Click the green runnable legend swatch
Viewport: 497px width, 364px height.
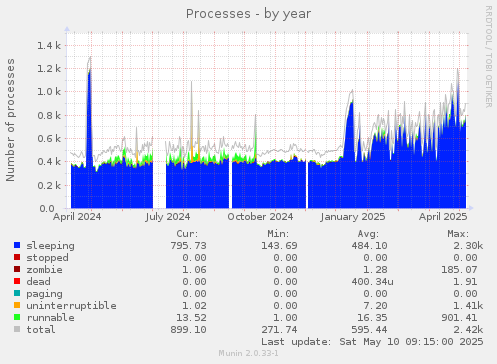coord(17,317)
